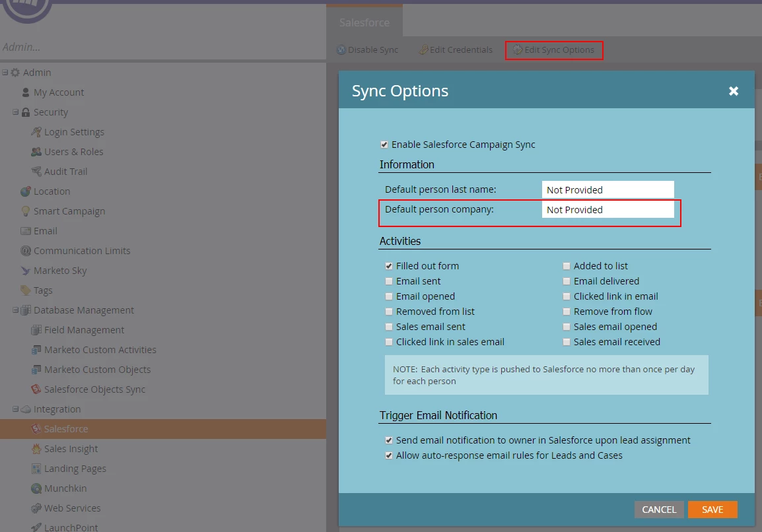Click the Munchkin icon
This screenshot has width=762, height=532.
point(36,488)
